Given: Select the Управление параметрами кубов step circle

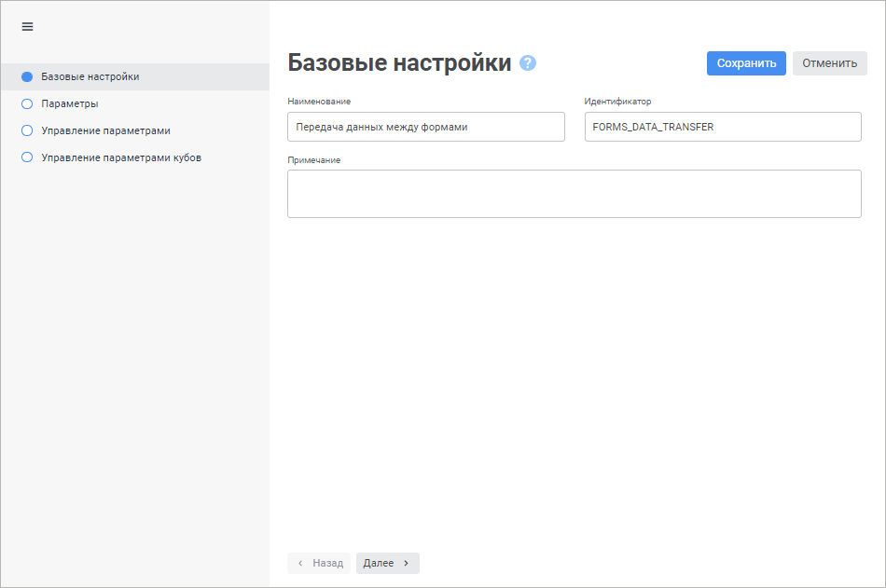Looking at the screenshot, I should [27, 157].
